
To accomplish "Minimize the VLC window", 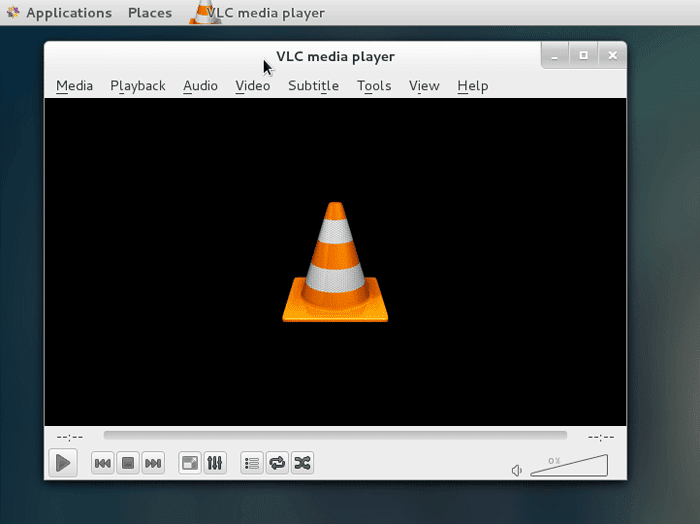I will click(554, 56).
